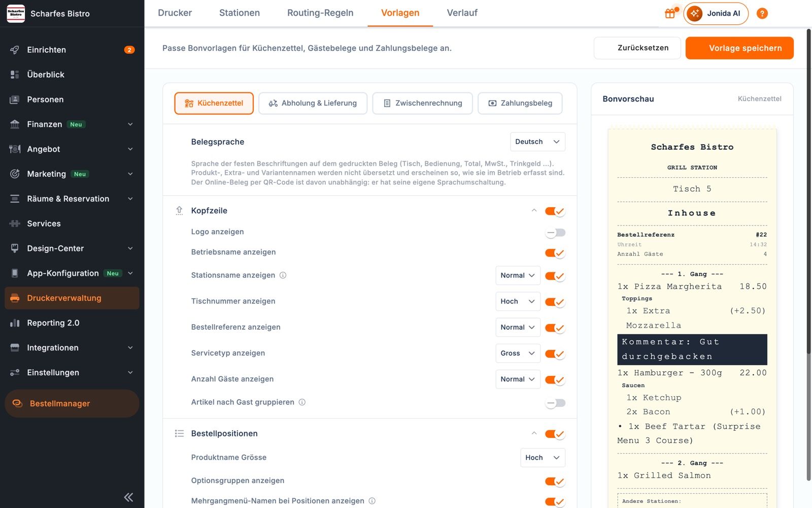812x508 pixels.
Task: Click info icon beside Mehrgangmenü-Namen option
Action: pyautogui.click(x=372, y=501)
